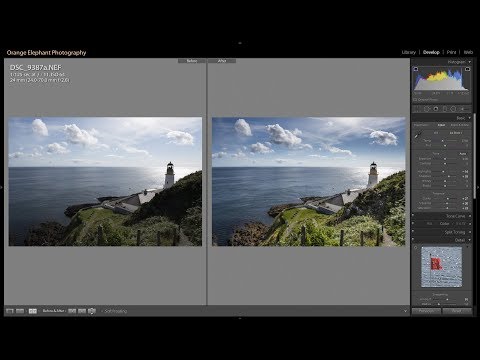Toggle shadow clipping indicator in histogram

click(416, 69)
